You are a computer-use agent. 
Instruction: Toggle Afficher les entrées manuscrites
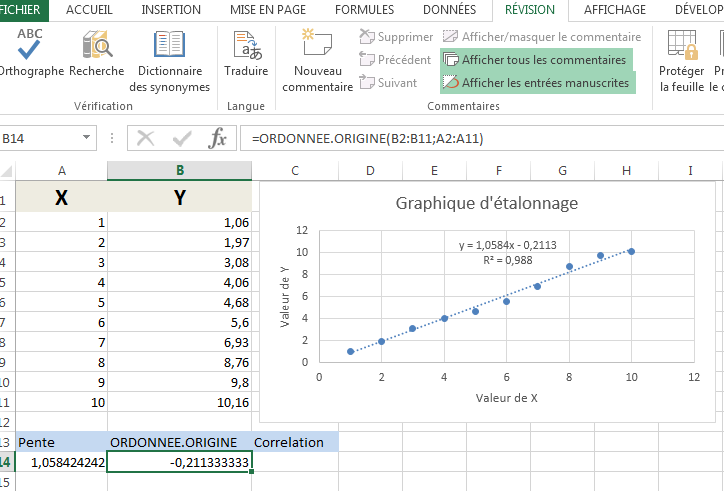537,83
